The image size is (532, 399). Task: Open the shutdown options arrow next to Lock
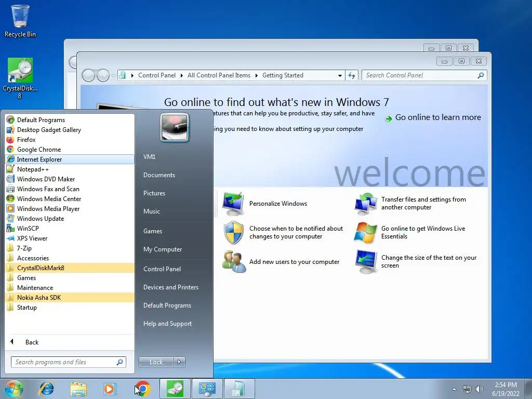[179, 362]
